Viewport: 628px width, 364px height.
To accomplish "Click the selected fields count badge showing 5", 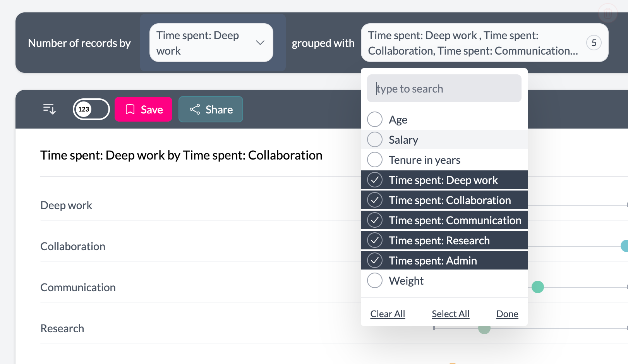I will (x=594, y=43).
